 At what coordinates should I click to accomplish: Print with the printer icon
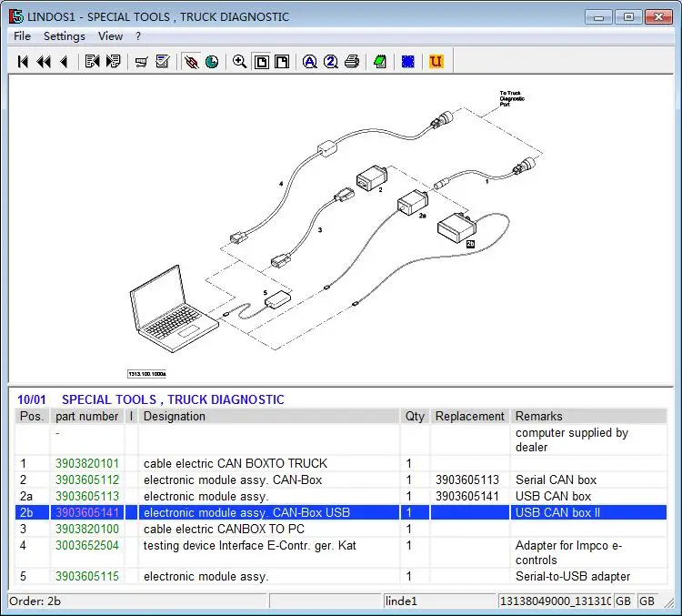[352, 61]
